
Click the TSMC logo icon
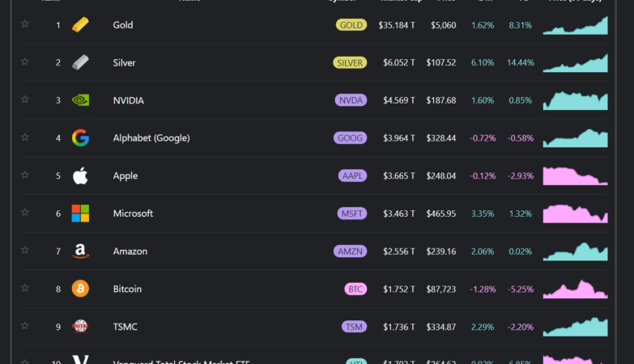pyautogui.click(x=80, y=326)
